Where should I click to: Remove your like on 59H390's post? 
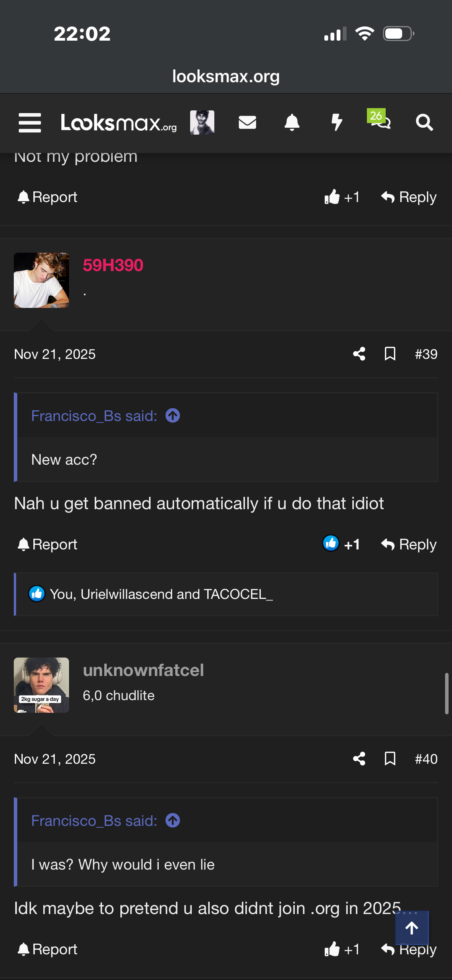tap(341, 544)
